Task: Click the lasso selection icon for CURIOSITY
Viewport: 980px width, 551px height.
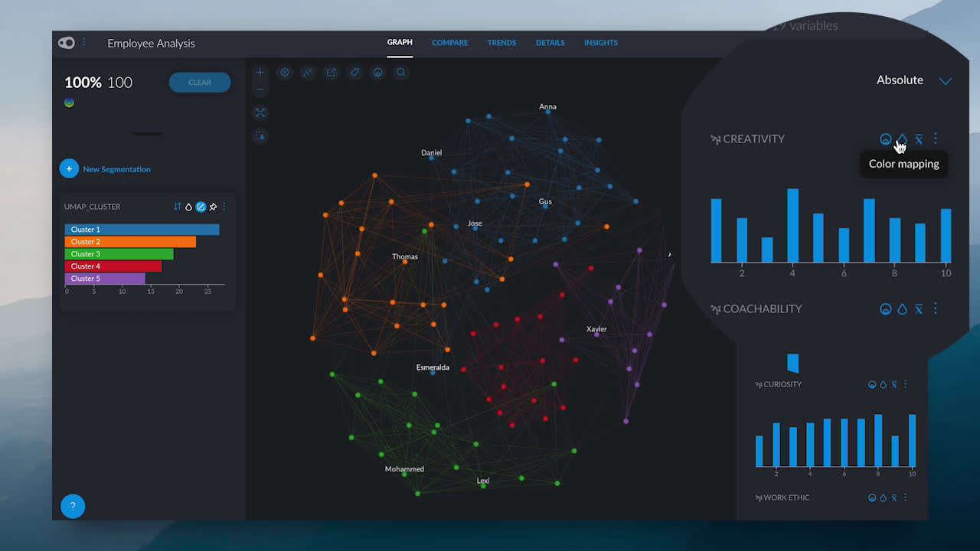Action: point(872,384)
